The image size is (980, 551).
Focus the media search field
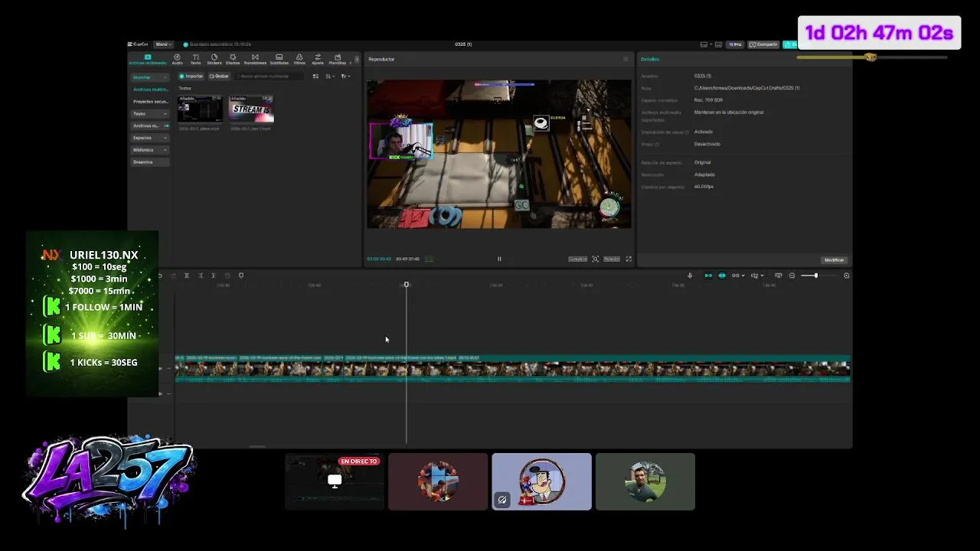(269, 76)
